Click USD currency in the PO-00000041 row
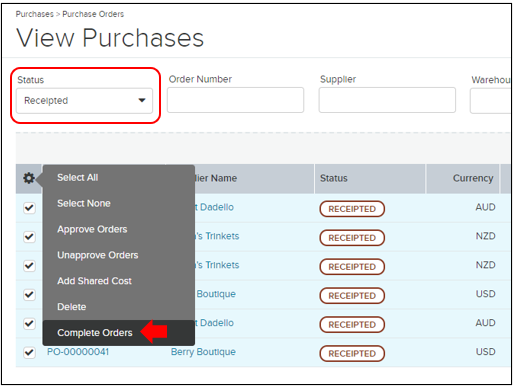The image size is (515, 389). point(485,352)
